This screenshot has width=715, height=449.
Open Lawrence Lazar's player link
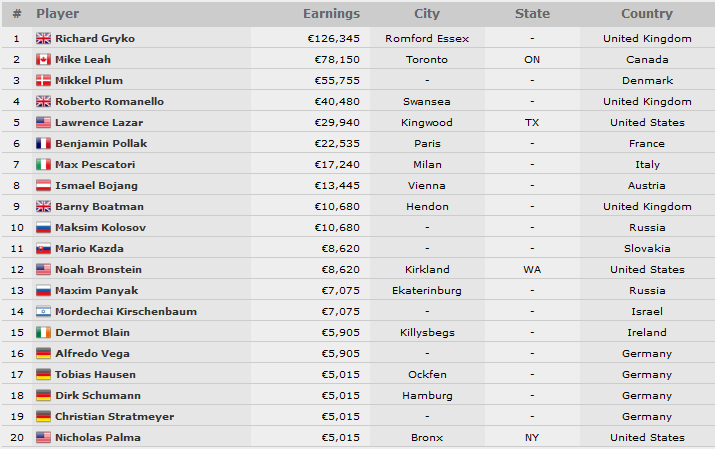pos(99,122)
